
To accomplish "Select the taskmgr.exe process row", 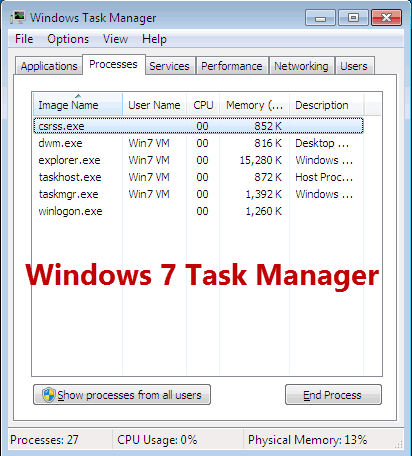I will 198,194.
